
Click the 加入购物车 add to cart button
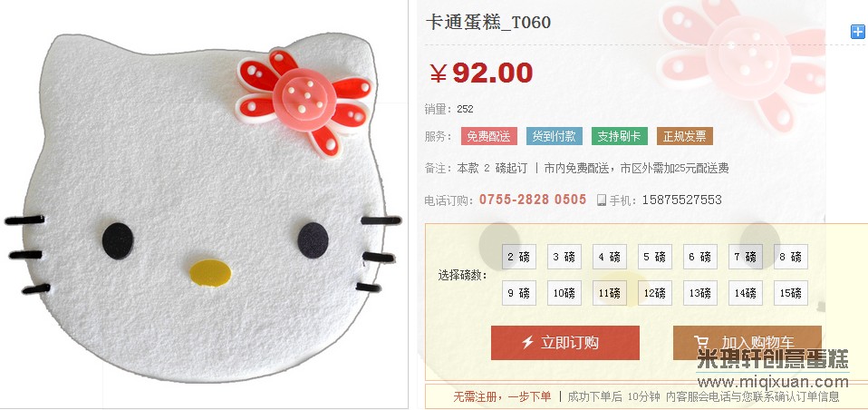tap(747, 342)
